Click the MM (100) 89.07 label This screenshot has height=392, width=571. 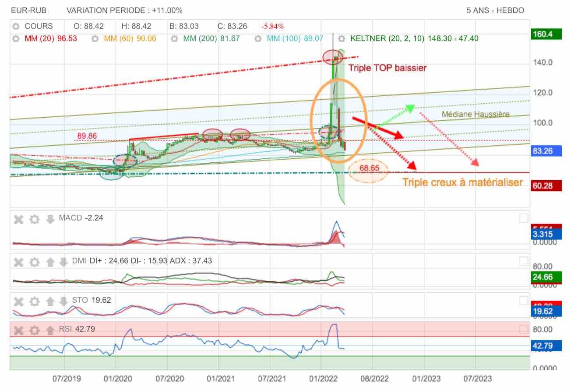pos(295,38)
